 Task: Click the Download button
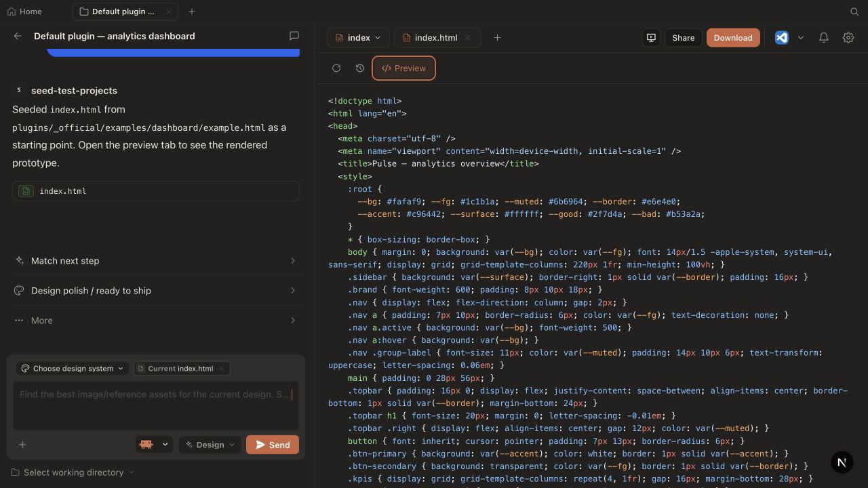[733, 38]
